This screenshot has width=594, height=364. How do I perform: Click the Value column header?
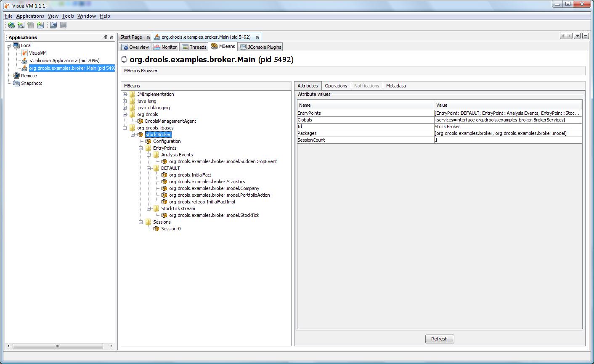[508, 105]
